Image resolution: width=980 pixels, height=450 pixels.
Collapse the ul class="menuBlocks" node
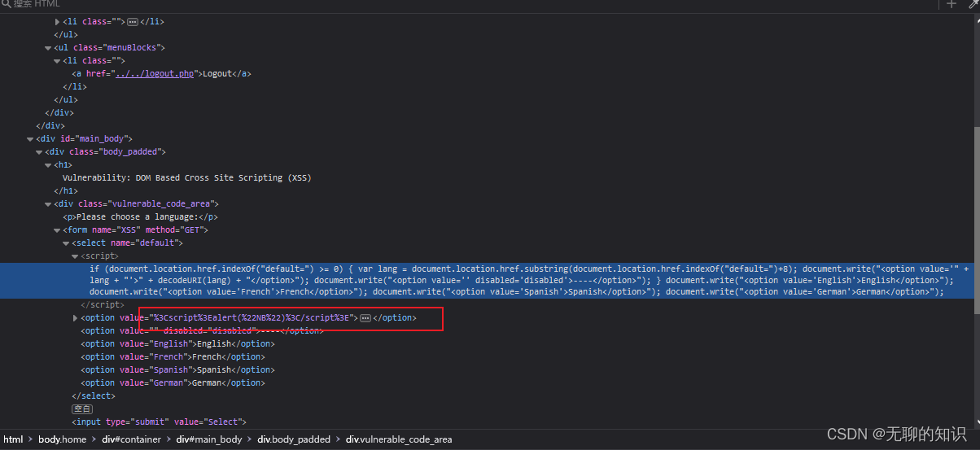point(48,48)
